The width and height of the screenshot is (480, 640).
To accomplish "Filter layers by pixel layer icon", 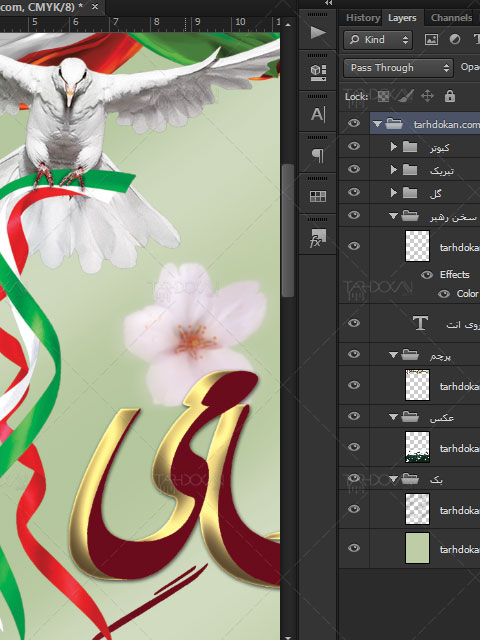I will tap(431, 40).
